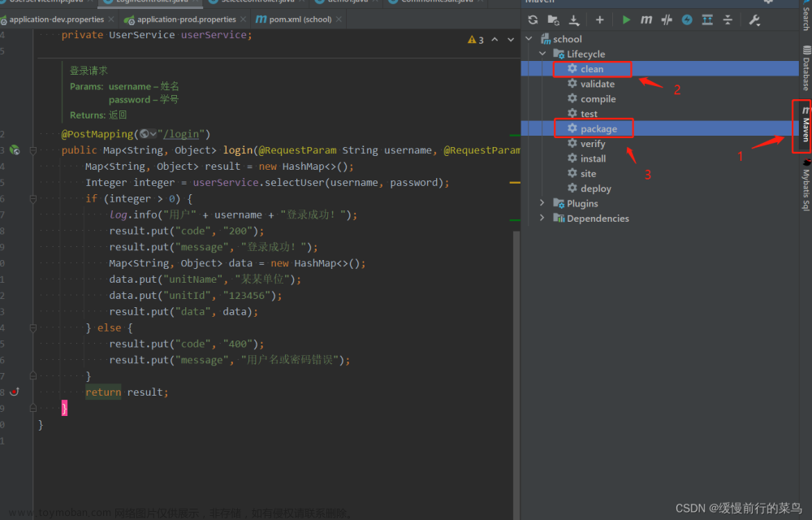Open the Mybatis Sql sidebar tab
Viewport: 812px width, 520px height.
click(x=806, y=185)
